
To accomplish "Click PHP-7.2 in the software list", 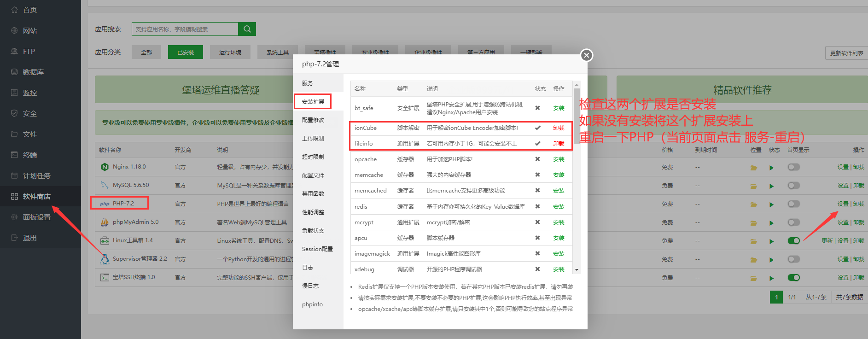I will (123, 203).
